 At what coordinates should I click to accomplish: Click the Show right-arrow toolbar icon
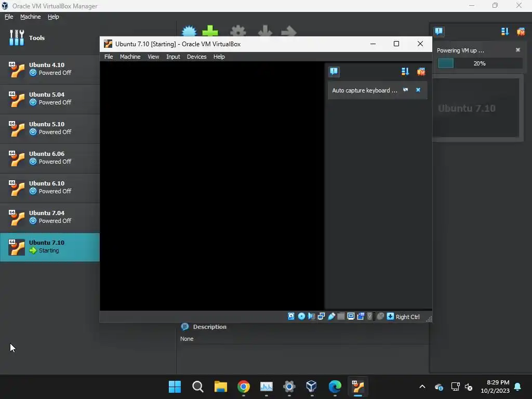(289, 31)
